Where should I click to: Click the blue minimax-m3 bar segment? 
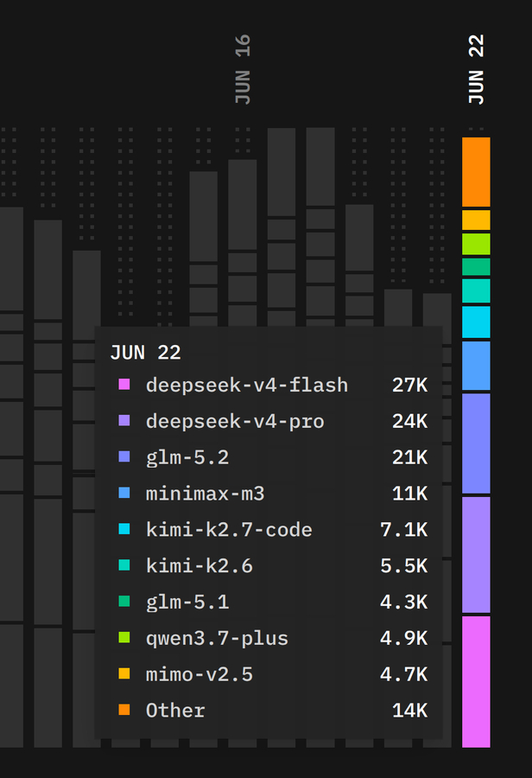(476, 366)
